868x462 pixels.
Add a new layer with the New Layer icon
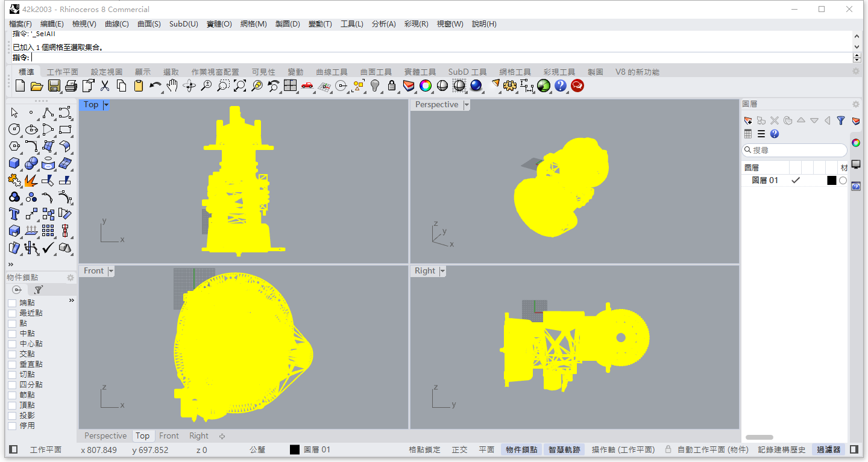point(748,120)
